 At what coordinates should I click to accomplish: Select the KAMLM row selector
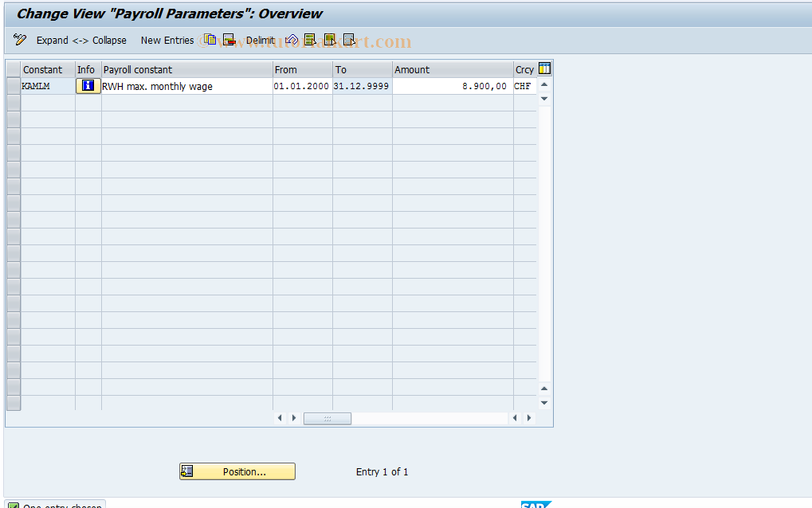pos(14,86)
